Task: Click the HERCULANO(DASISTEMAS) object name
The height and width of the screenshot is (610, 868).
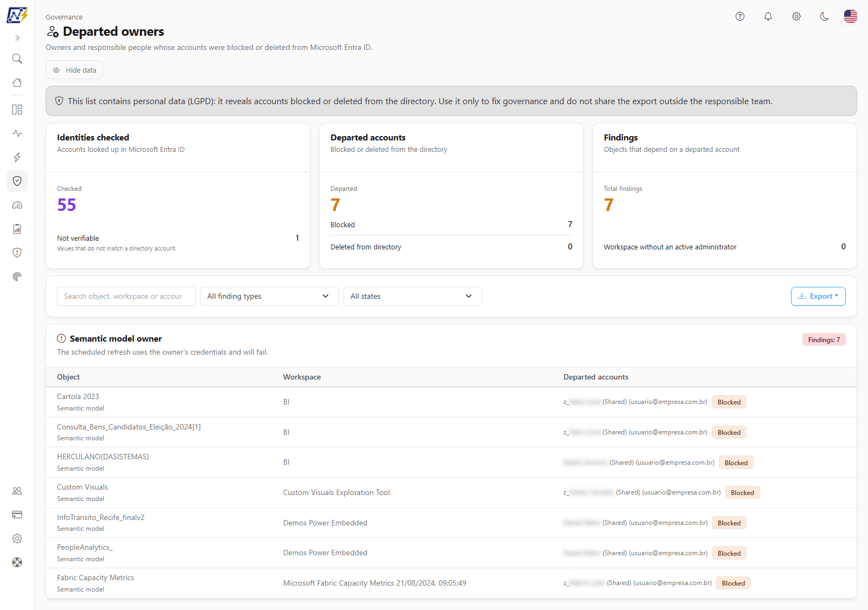Action: point(103,457)
